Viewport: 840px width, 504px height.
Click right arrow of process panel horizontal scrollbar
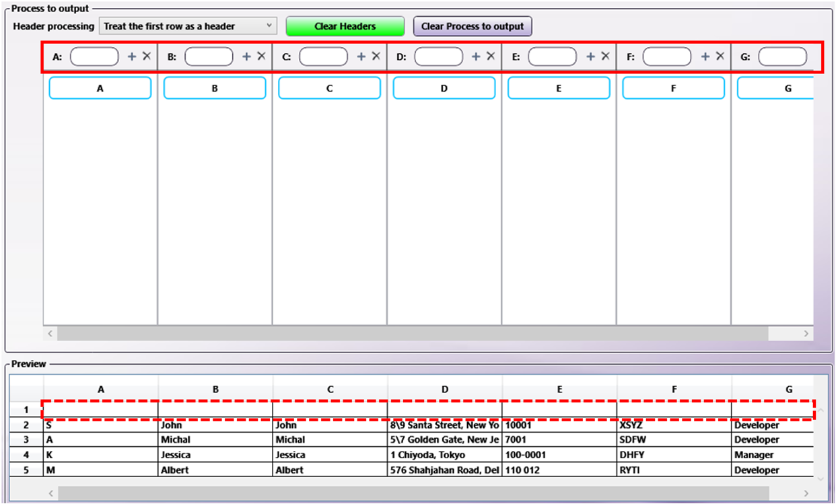pyautogui.click(x=806, y=333)
